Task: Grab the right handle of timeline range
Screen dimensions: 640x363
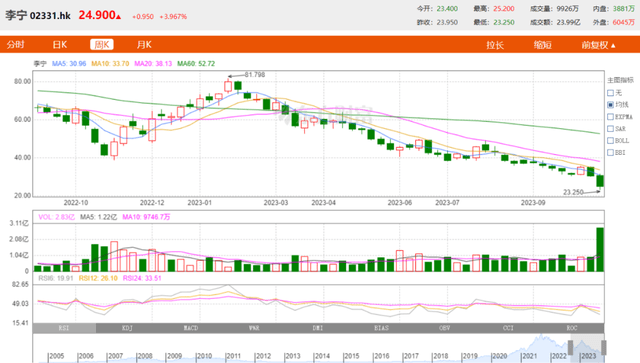Action: coord(604,347)
